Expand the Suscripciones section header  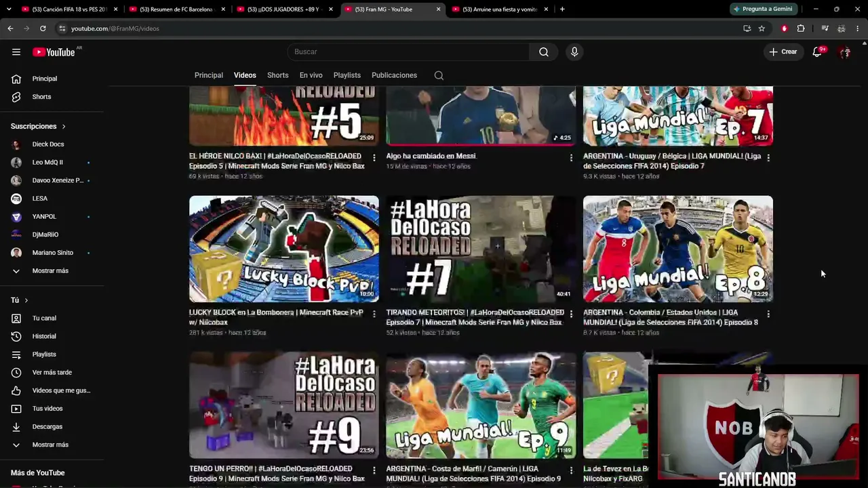(x=38, y=126)
